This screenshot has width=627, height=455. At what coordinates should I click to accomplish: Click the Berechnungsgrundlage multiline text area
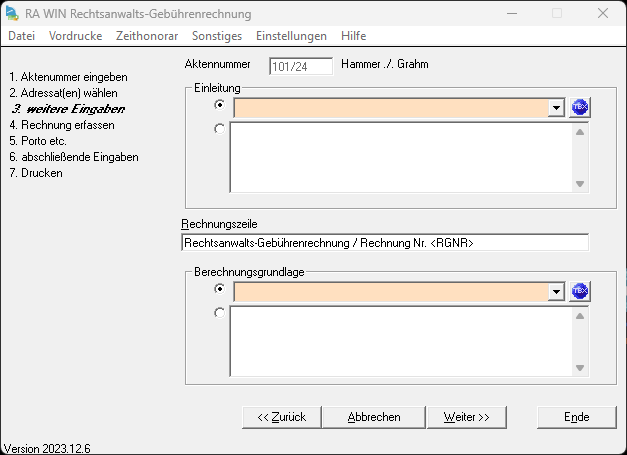click(401, 341)
